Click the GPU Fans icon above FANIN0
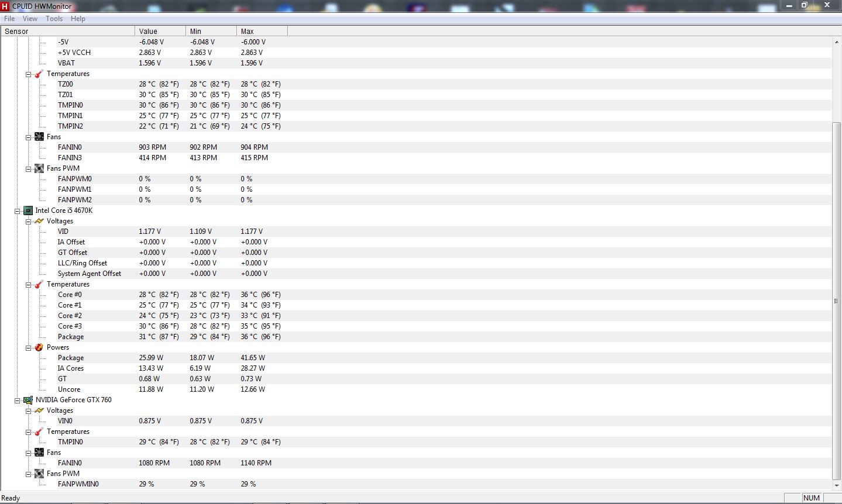The height and width of the screenshot is (504, 842). point(39,453)
